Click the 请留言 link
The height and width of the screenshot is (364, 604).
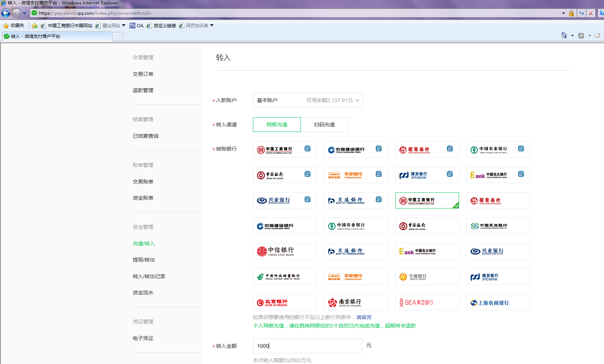(x=364, y=317)
